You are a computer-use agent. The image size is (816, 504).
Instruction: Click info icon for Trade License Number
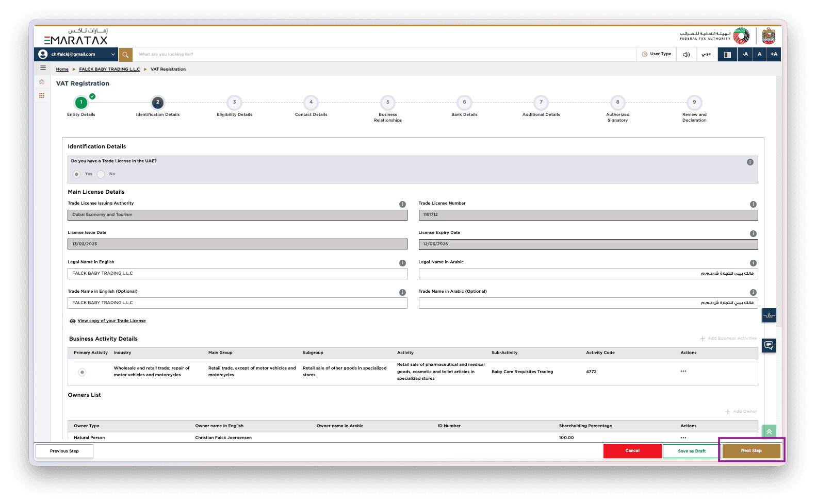click(753, 205)
